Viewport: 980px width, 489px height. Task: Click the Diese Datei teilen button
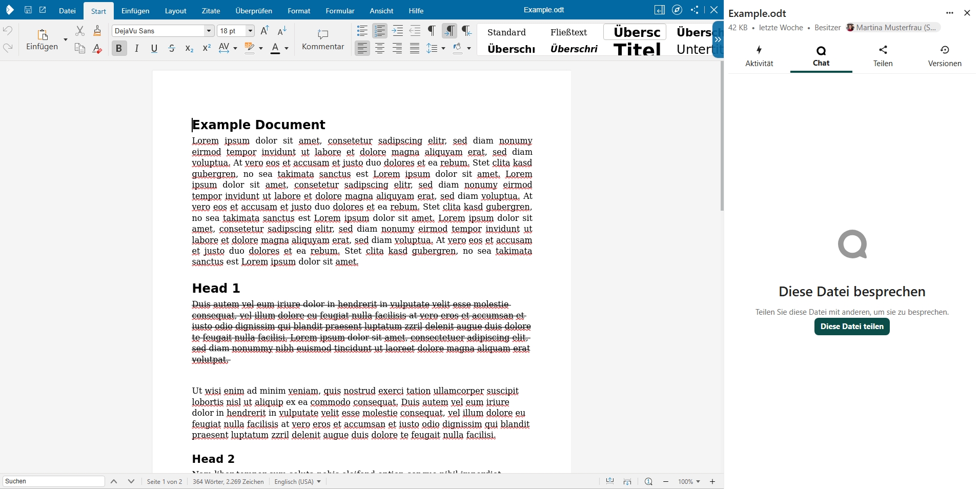851,327
